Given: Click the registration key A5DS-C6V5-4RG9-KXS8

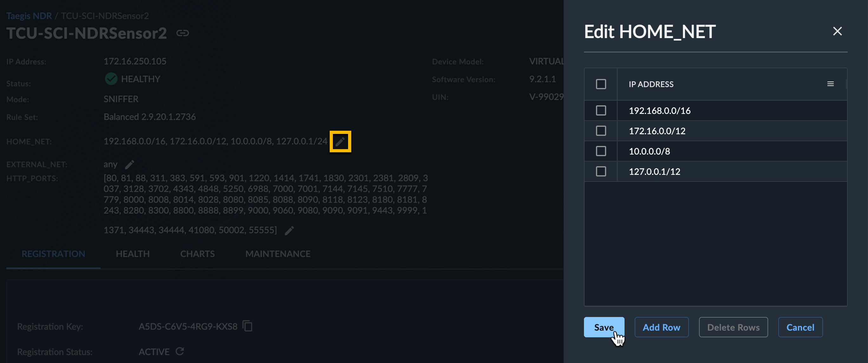Looking at the screenshot, I should click(188, 326).
